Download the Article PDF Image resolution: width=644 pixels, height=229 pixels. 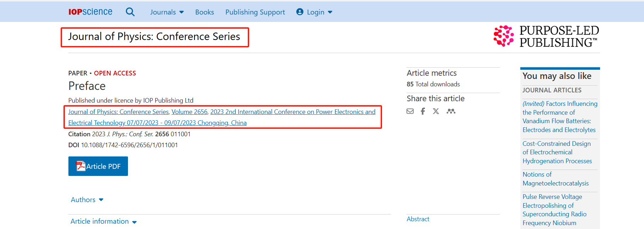[98, 166]
